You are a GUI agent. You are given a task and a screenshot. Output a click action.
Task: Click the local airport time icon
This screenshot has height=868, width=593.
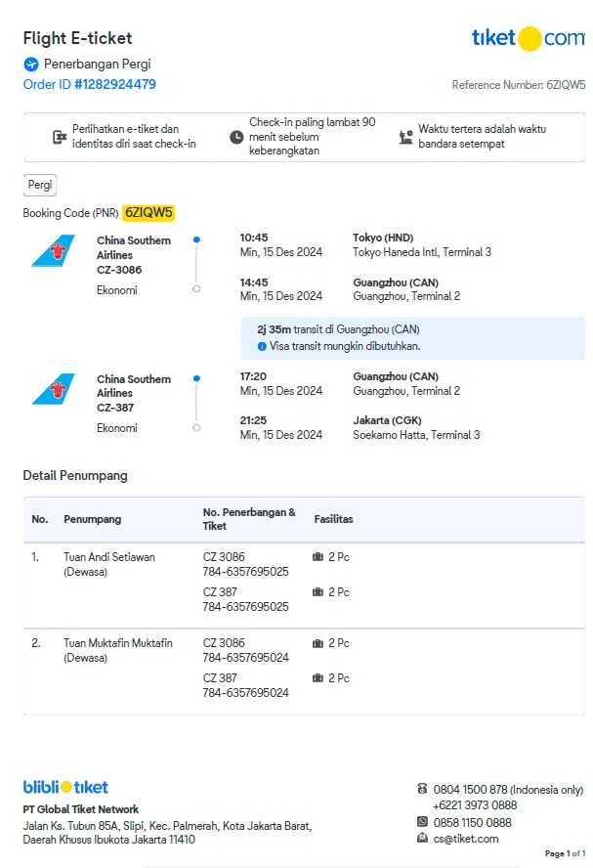pyautogui.click(x=405, y=137)
